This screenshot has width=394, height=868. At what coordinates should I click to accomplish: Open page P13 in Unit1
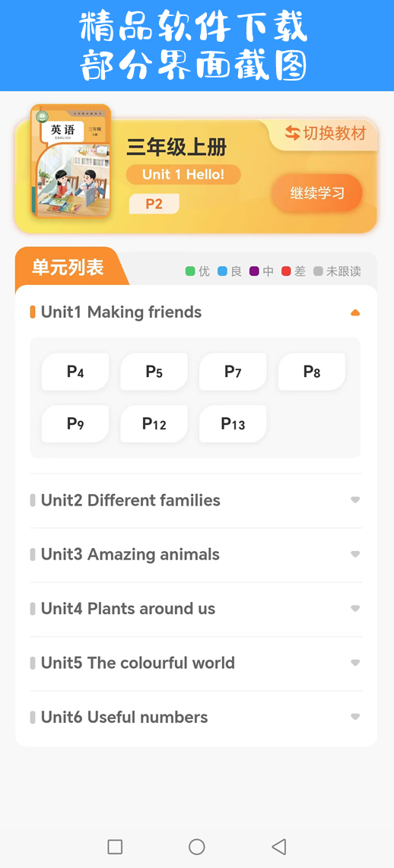click(233, 423)
